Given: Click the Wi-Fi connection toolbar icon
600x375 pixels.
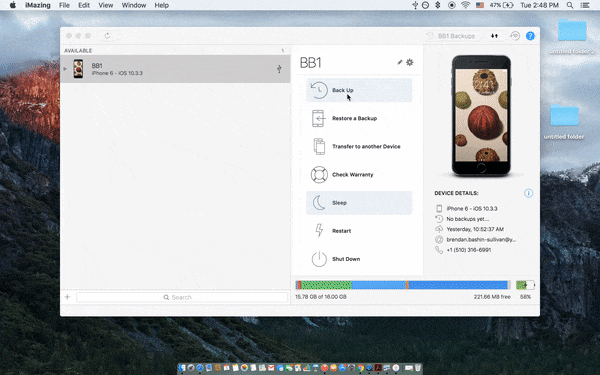Looking at the screenshot, I should 515,36.
